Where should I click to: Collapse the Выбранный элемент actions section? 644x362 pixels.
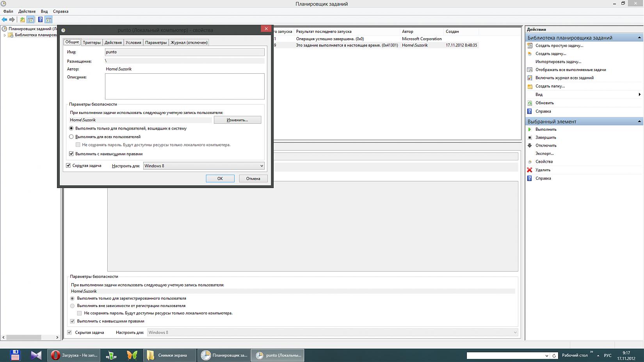click(x=639, y=121)
